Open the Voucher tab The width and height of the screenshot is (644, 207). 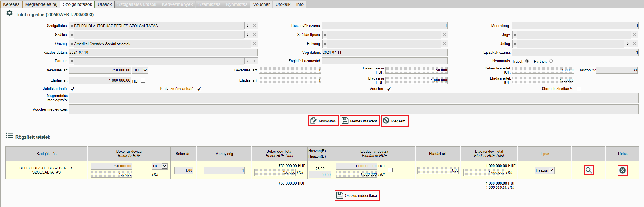[261, 4]
